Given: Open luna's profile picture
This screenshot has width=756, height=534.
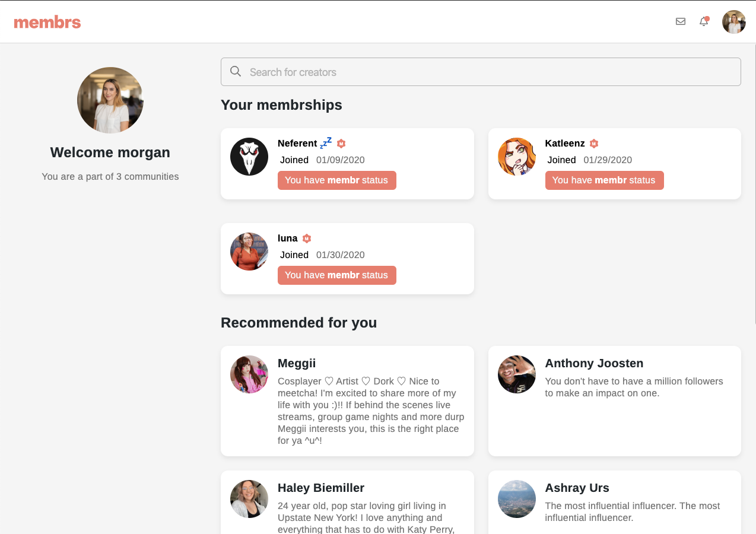Looking at the screenshot, I should [249, 252].
